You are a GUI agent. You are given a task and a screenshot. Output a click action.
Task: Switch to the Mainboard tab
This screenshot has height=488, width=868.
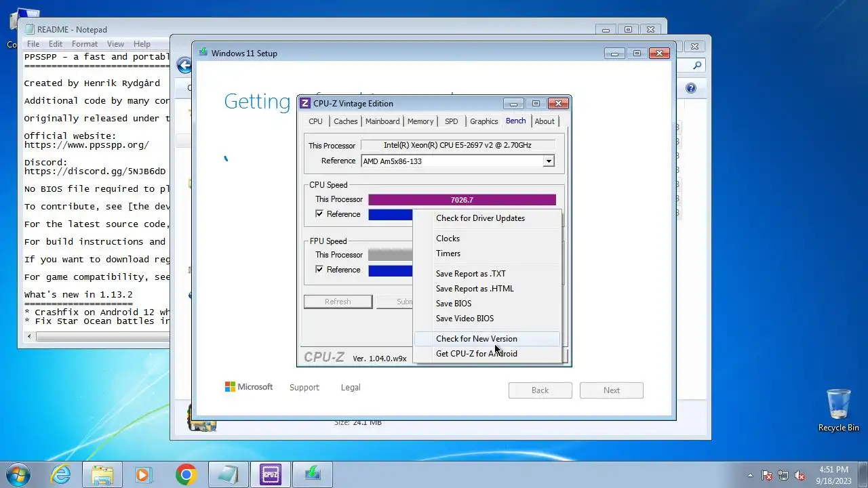[382, 121]
